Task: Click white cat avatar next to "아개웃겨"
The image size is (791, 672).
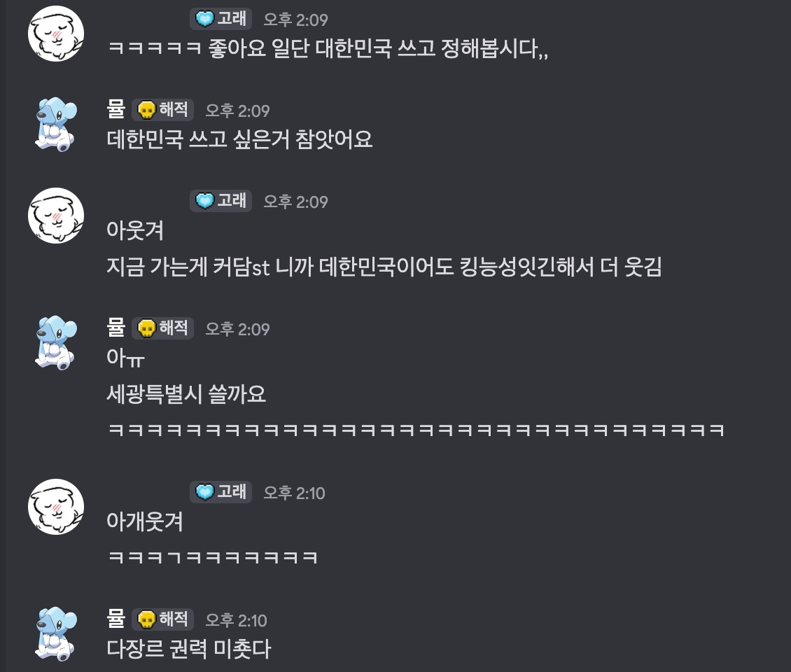Action: (x=56, y=507)
